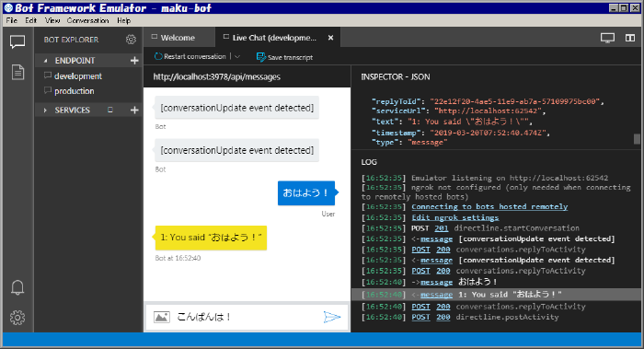Open the View menu
644x349 pixels.
[x=52, y=20]
